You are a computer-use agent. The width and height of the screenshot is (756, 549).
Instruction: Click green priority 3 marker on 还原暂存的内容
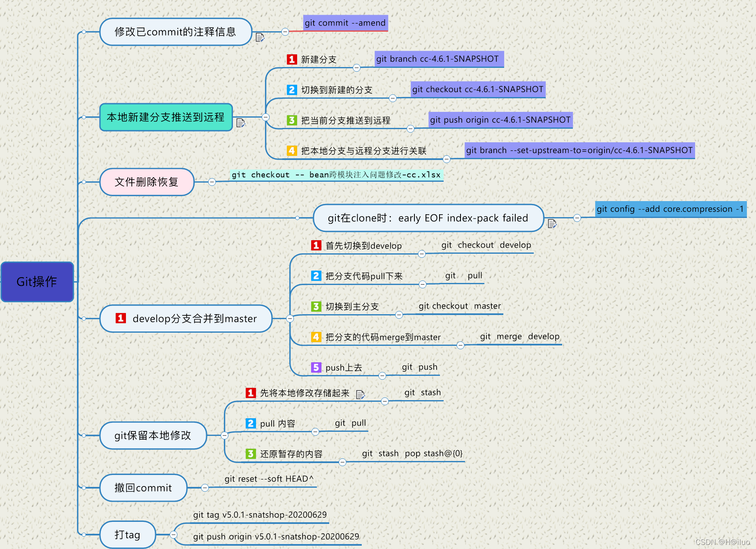pos(251,454)
